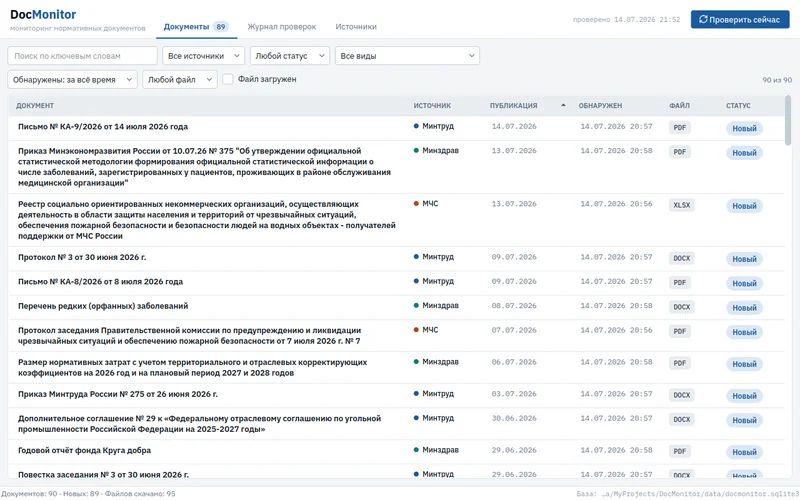Click DOCX badge for Приказ Минтруда № 275
The width and height of the screenshot is (800, 500).
tap(681, 395)
